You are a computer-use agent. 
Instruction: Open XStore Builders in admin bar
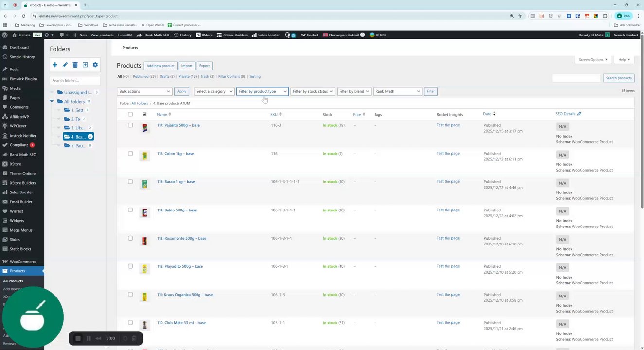pyautogui.click(x=232, y=35)
